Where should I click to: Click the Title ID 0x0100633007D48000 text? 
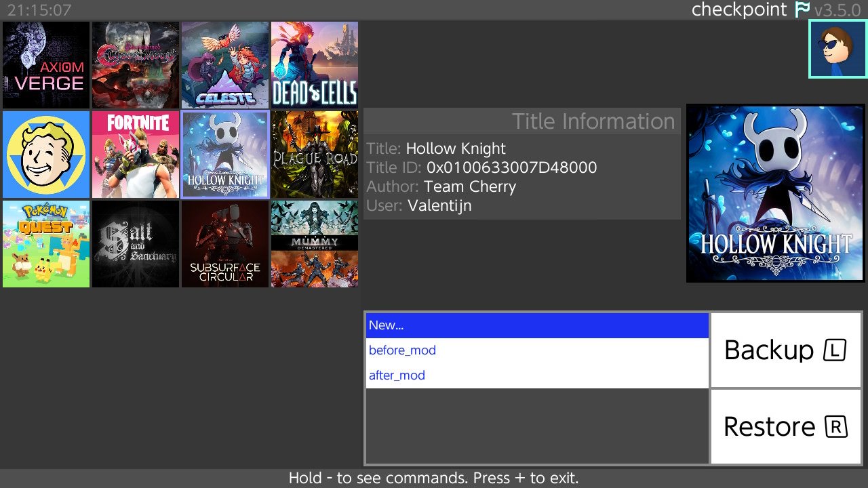(482, 167)
